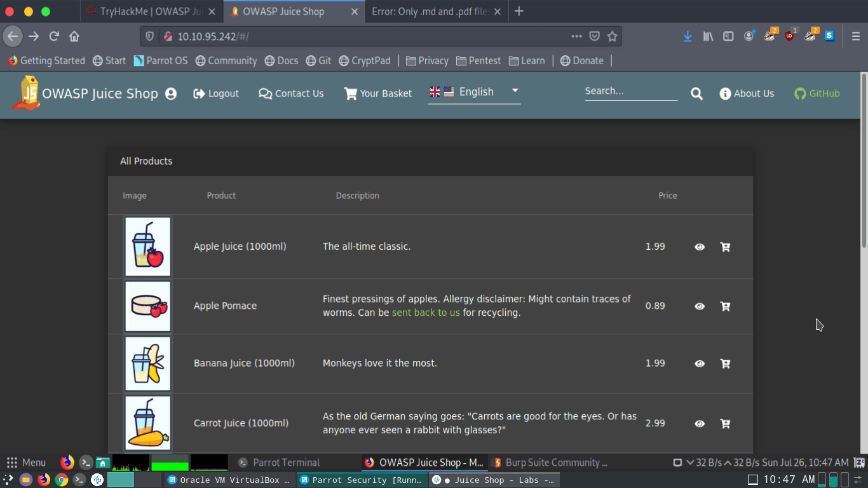Open Your Basket
This screenshot has width=868, height=488.
(x=378, y=93)
